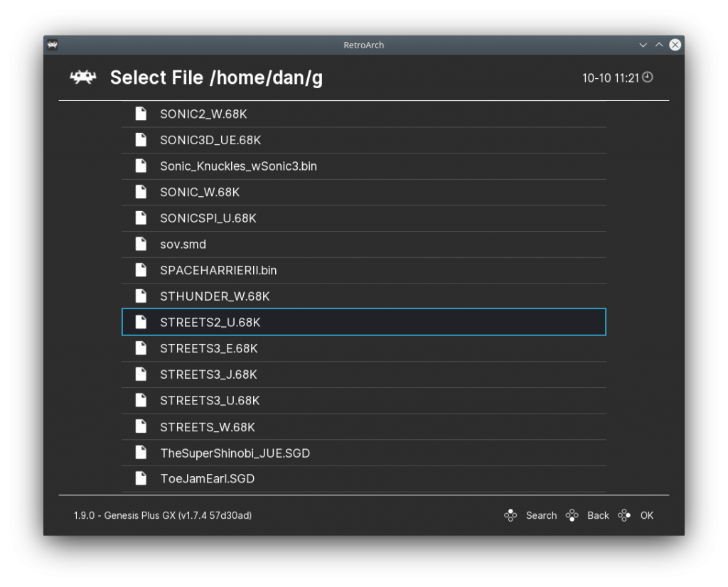Image resolution: width=728 pixels, height=587 pixels.
Task: Click the Back label in the footer
Action: point(598,515)
